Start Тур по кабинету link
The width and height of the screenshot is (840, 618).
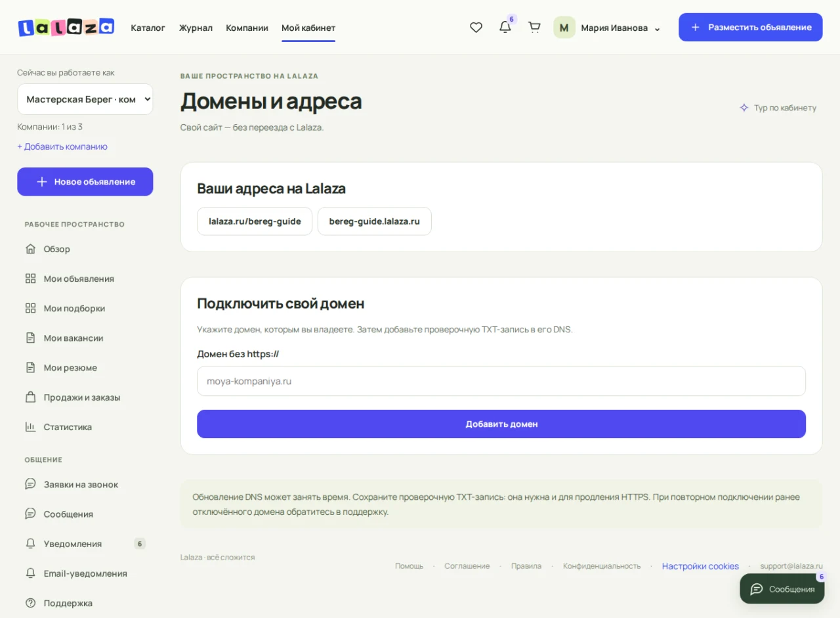click(x=778, y=108)
